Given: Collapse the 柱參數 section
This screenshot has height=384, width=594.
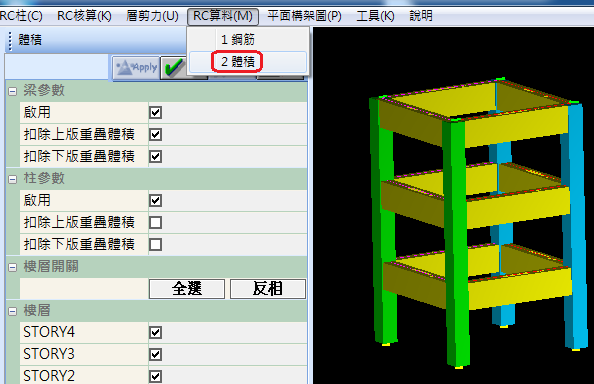Looking at the screenshot, I should 13,179.
